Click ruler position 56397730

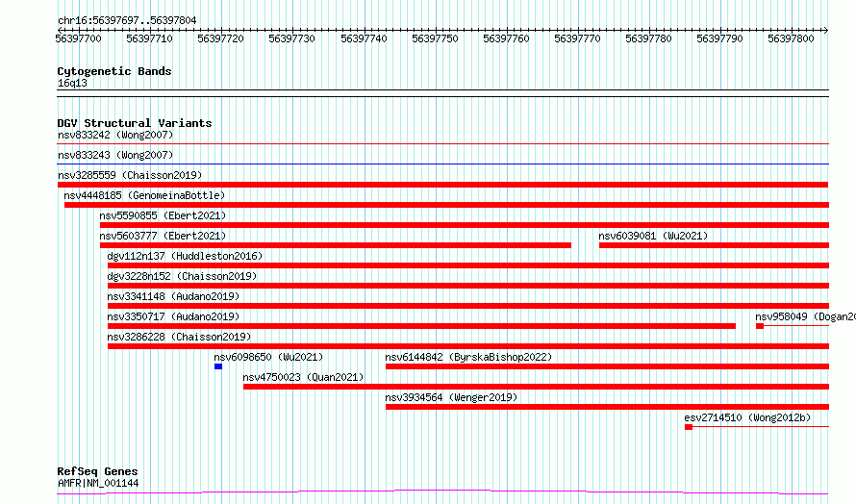pos(292,38)
